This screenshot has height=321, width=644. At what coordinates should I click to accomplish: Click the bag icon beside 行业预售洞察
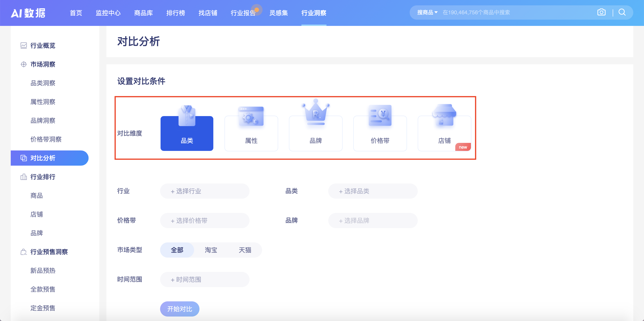coord(23,252)
